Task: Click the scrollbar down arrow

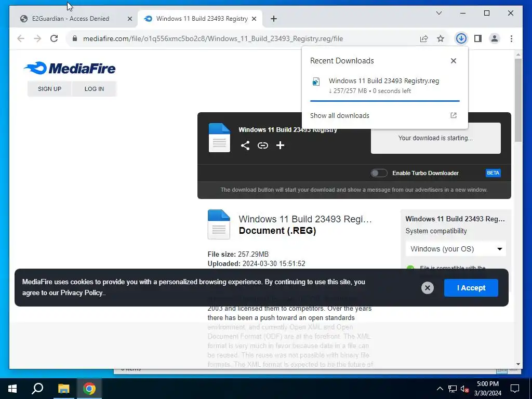Action: tap(518, 364)
